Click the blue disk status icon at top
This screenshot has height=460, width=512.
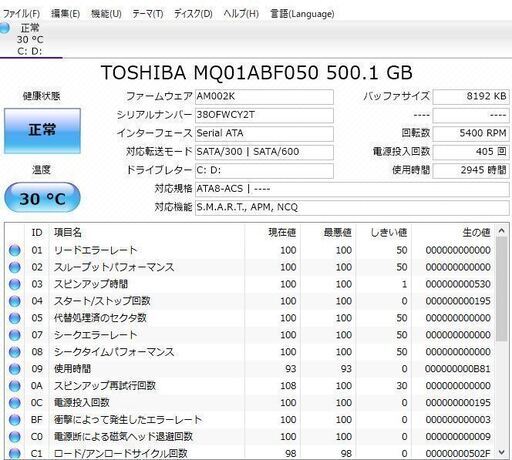[x=5, y=28]
